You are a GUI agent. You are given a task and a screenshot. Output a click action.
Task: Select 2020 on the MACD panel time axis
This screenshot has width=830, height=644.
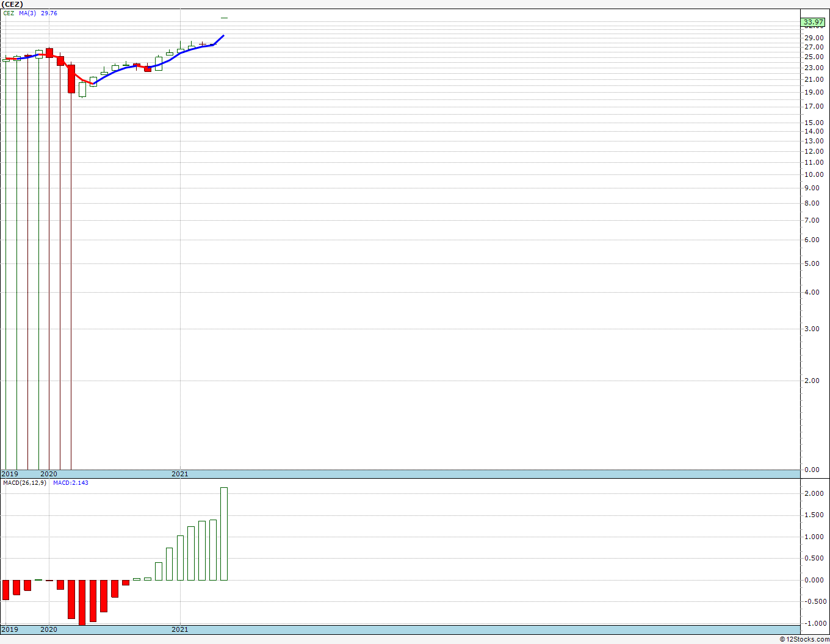(49, 629)
